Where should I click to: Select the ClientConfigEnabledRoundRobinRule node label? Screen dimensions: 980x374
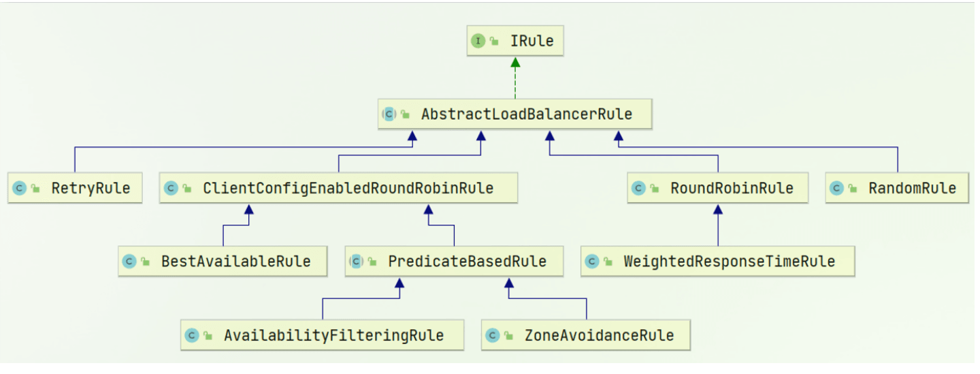coord(348,189)
